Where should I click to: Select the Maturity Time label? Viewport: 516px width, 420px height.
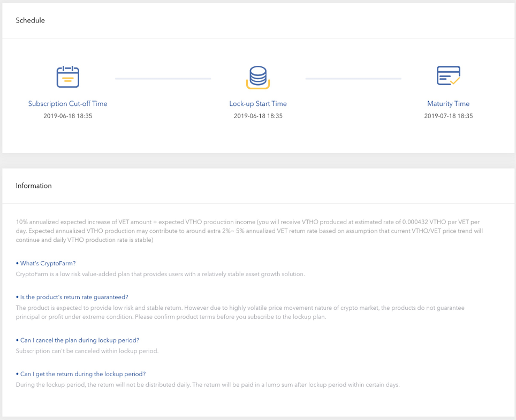point(448,104)
